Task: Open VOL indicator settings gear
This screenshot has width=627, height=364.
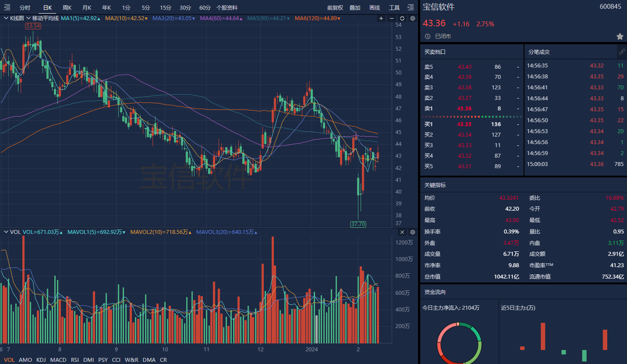Action: (x=412, y=232)
